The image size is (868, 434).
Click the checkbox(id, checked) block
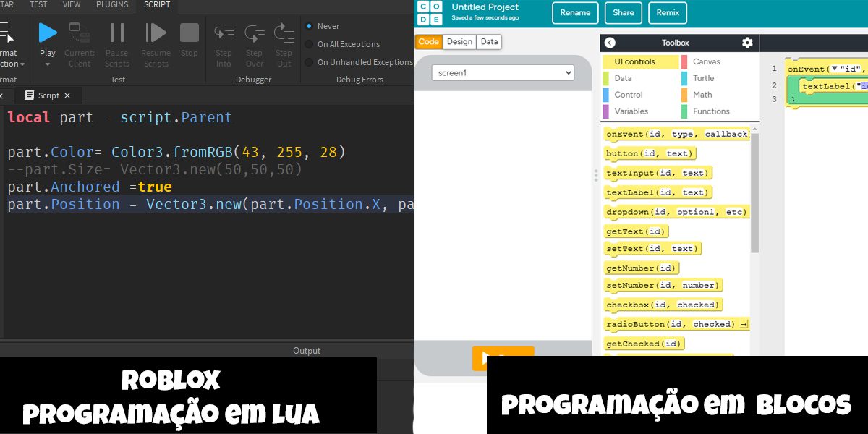663,305
